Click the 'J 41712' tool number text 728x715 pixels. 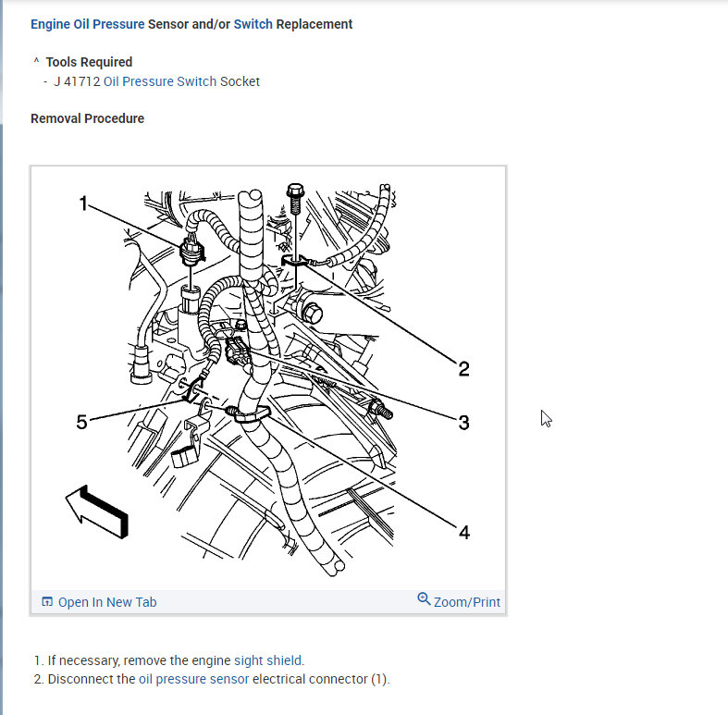pyautogui.click(x=77, y=81)
